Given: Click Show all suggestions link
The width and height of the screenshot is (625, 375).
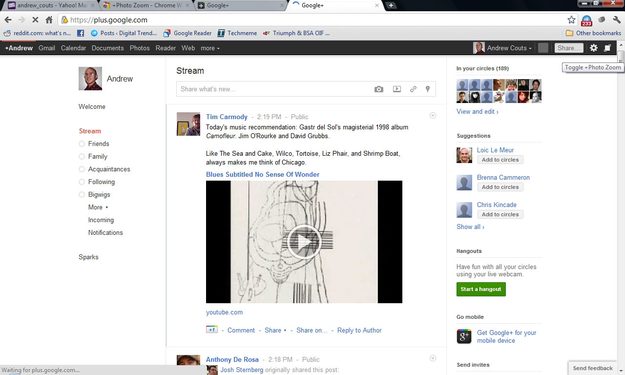Looking at the screenshot, I should (x=470, y=227).
